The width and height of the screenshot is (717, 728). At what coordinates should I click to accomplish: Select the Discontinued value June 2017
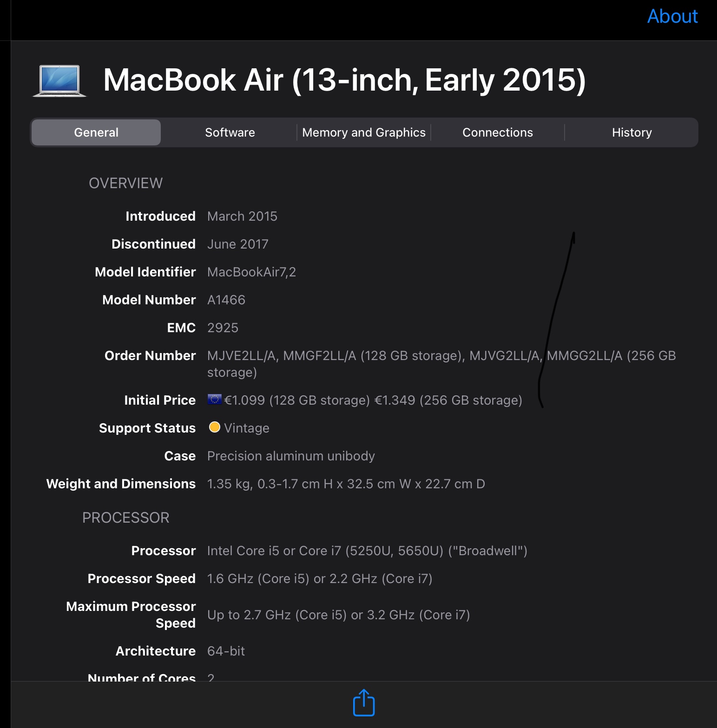pyautogui.click(x=238, y=244)
